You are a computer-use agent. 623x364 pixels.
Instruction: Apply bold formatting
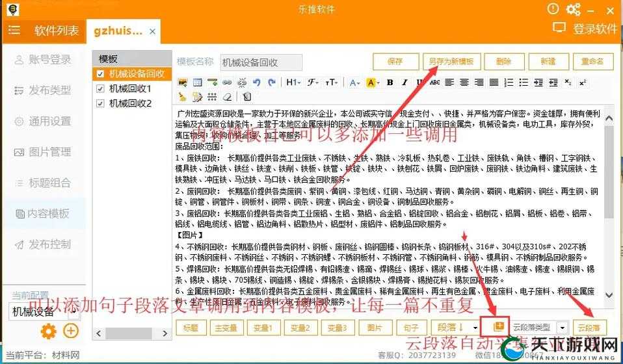click(390, 82)
